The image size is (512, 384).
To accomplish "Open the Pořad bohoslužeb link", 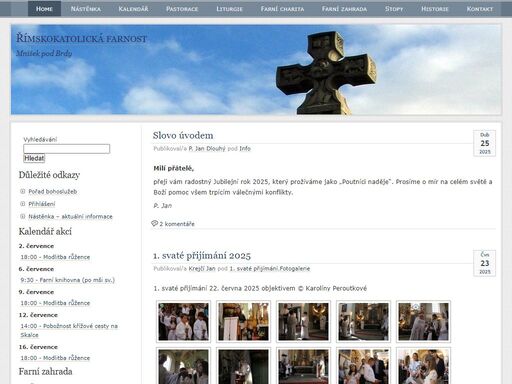I will click(53, 191).
